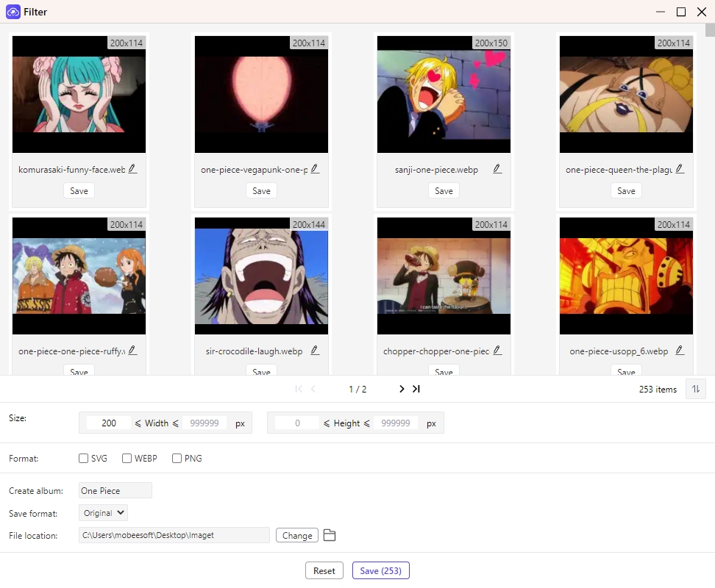This screenshot has height=588, width=715.
Task: Click rename pencil for sir-crocodile-laugh.webp
Action: [x=315, y=351]
